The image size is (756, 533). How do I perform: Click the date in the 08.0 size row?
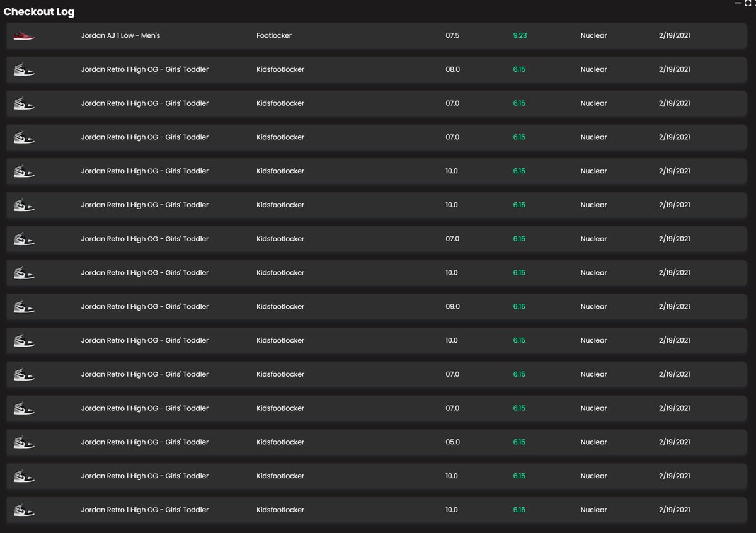tap(674, 69)
